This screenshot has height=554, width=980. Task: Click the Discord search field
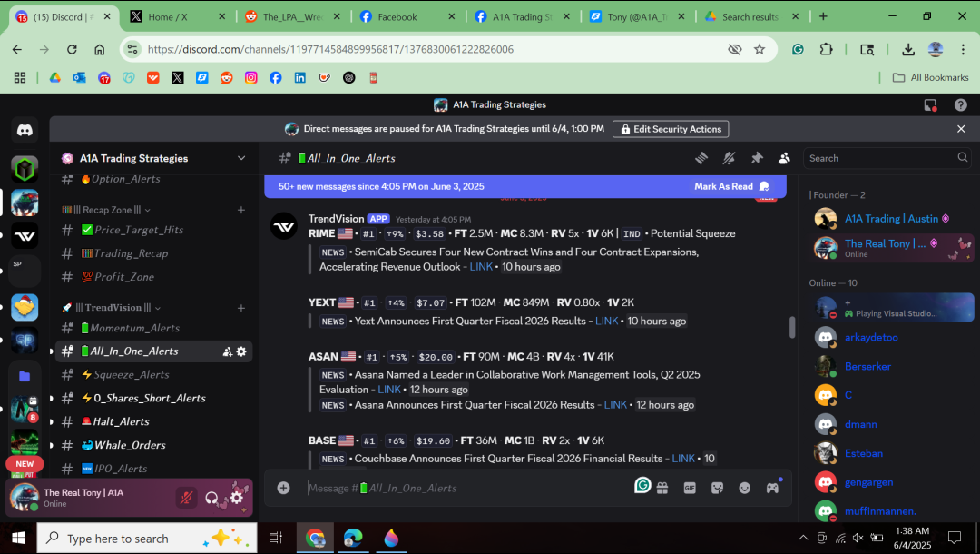[887, 158]
